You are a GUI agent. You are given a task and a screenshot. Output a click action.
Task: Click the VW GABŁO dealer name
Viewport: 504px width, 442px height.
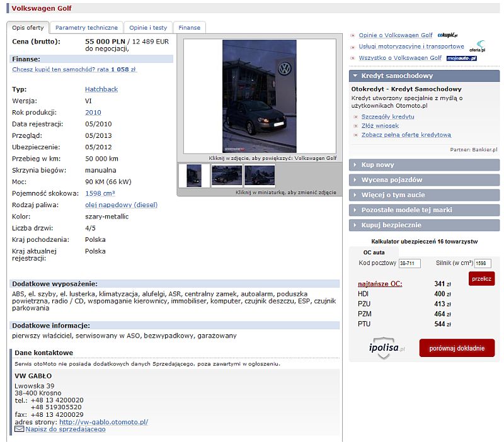(33, 376)
